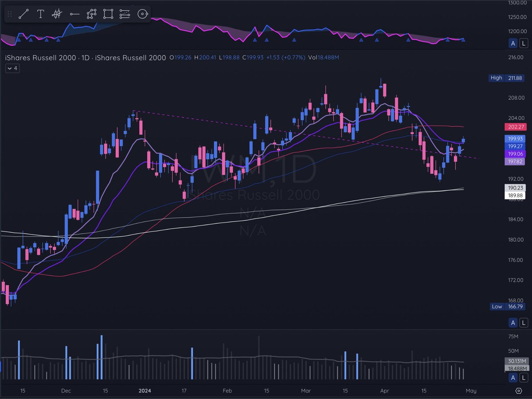Image resolution: width=532 pixels, height=399 pixels.
Task: Click the 75M volume axis tick
Action: click(513, 336)
